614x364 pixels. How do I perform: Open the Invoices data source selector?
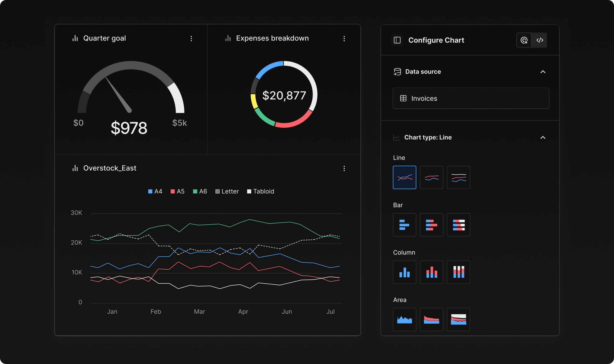click(471, 98)
